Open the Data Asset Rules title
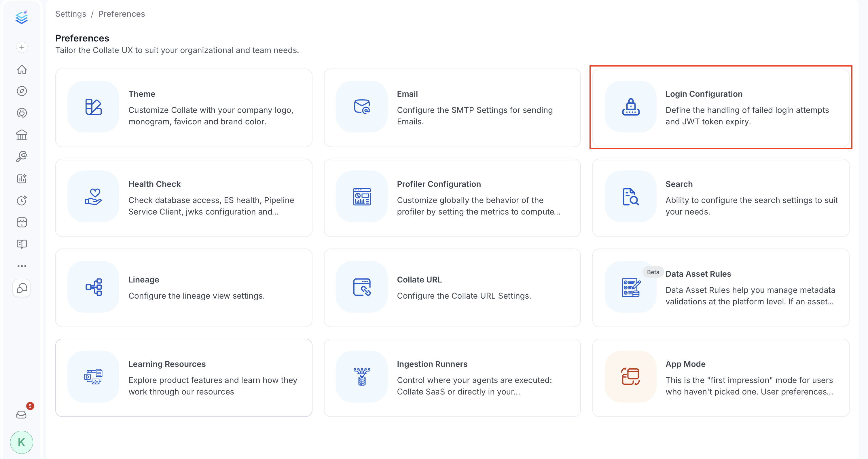 point(698,274)
